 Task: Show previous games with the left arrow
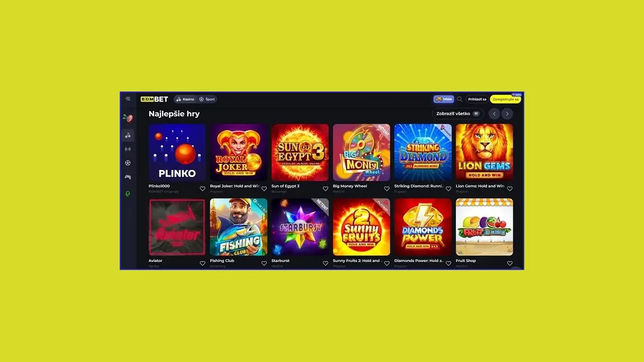(x=494, y=114)
